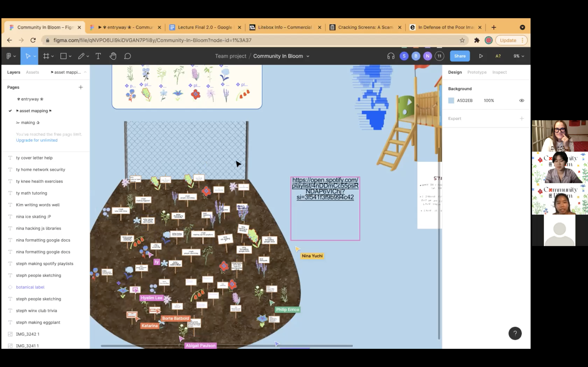Select the Text tool in toolbar
The width and height of the screenshot is (588, 367).
(98, 56)
